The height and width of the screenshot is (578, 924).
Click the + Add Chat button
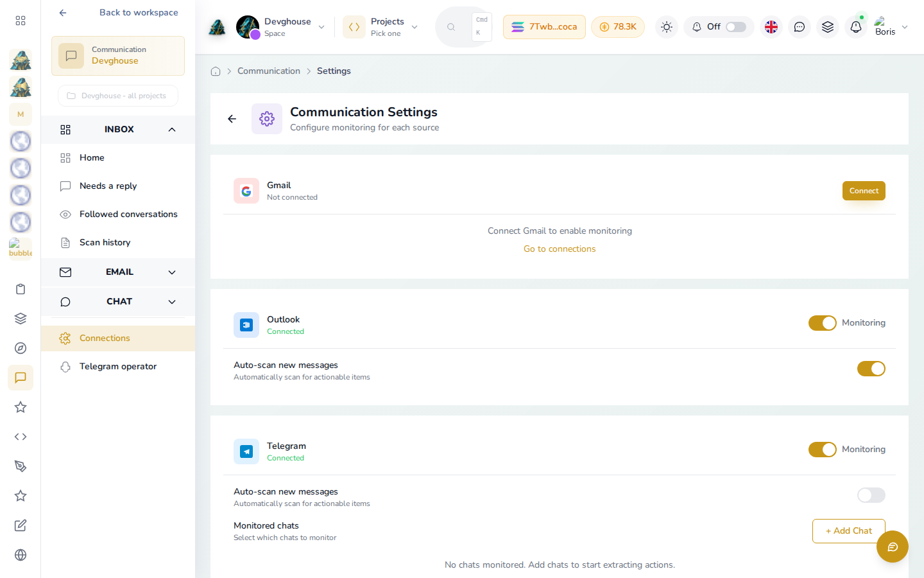(x=848, y=531)
